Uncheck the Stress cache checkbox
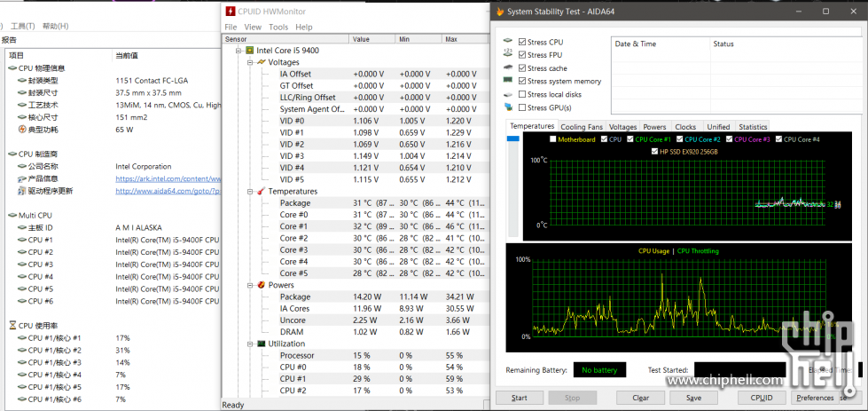This screenshot has height=411, width=868. [x=522, y=68]
